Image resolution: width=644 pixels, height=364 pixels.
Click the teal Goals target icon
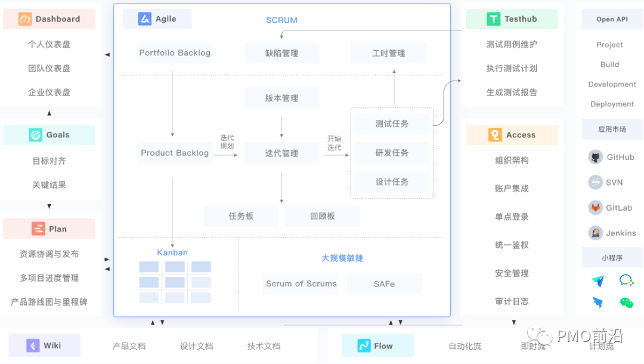36,135
